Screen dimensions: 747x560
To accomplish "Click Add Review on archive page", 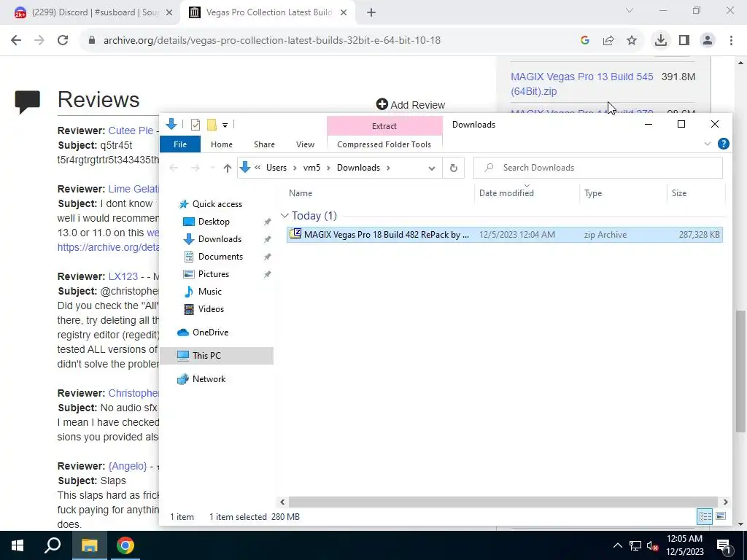I will point(410,105).
